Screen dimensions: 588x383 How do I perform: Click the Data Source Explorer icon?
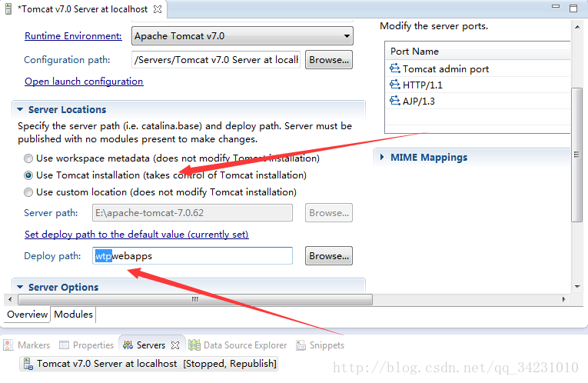(194, 345)
